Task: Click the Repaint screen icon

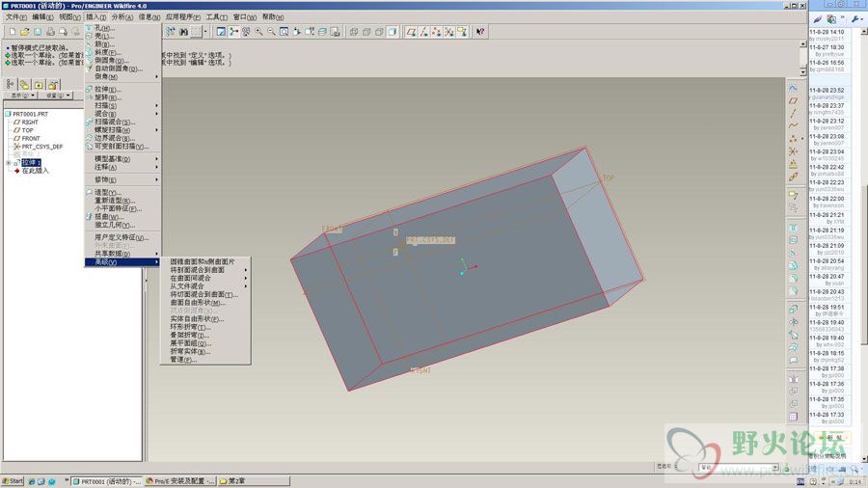Action: tap(221, 32)
